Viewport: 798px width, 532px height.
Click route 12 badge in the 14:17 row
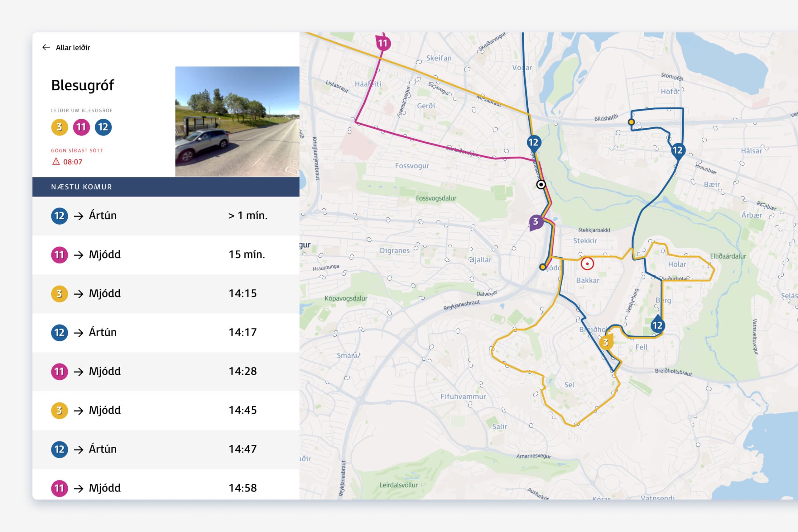coord(60,333)
